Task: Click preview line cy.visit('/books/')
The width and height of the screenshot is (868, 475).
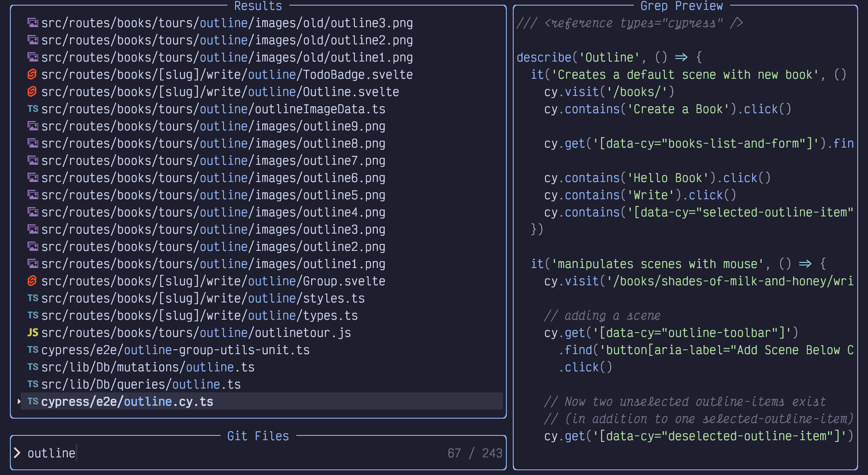Action: pos(609,92)
